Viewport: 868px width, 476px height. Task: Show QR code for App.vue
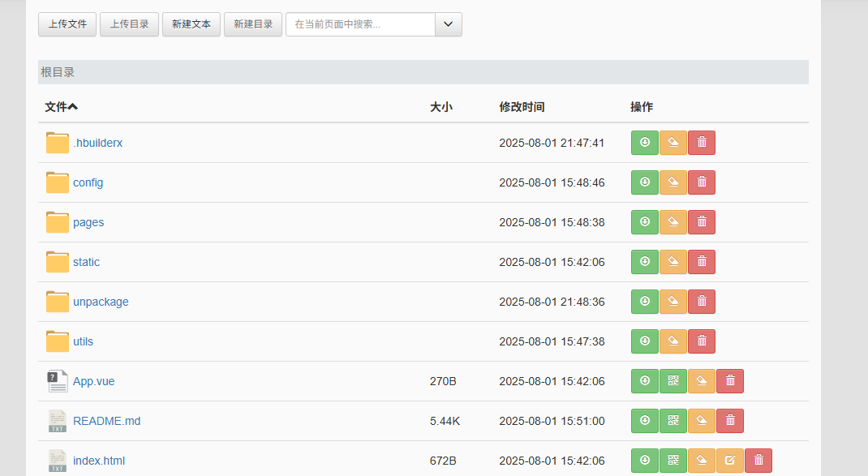tap(673, 381)
